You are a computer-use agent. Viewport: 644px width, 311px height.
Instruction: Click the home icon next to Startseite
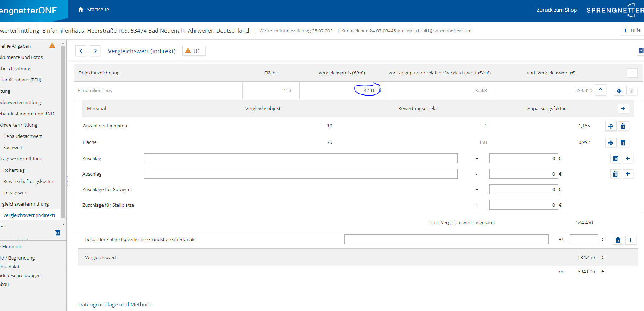(x=81, y=10)
